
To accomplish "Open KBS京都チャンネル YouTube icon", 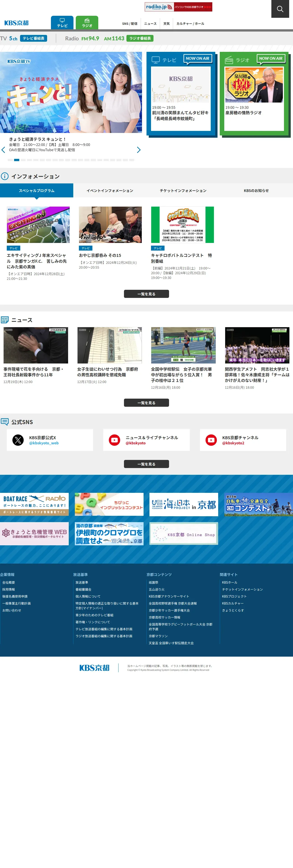I will click(x=211, y=440).
